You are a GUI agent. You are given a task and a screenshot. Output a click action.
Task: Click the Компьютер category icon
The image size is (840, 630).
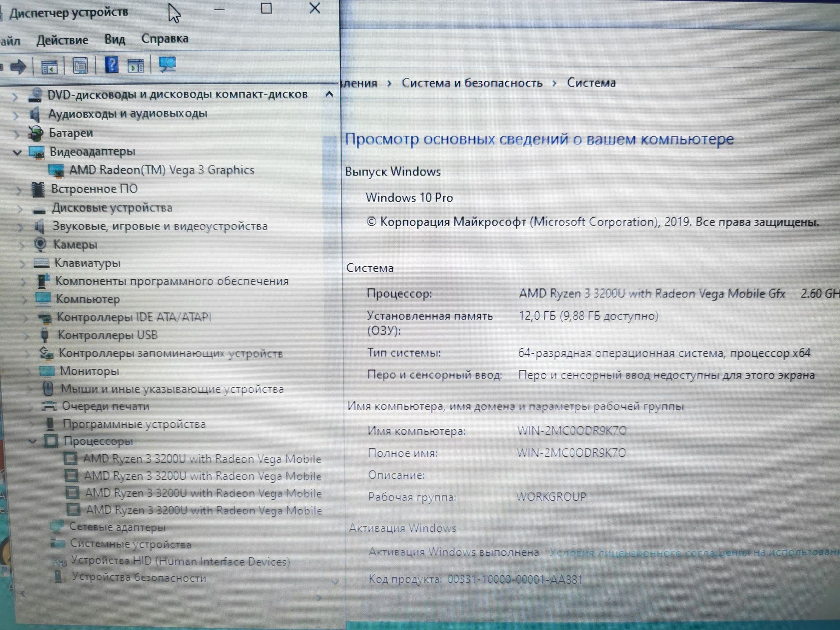coord(43,299)
